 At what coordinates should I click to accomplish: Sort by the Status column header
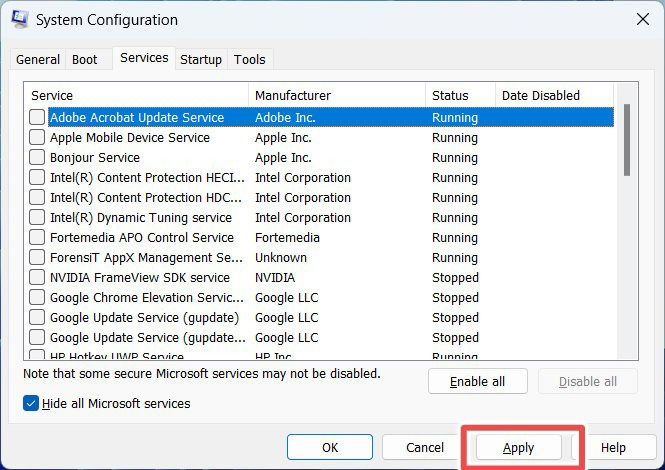tap(460, 95)
